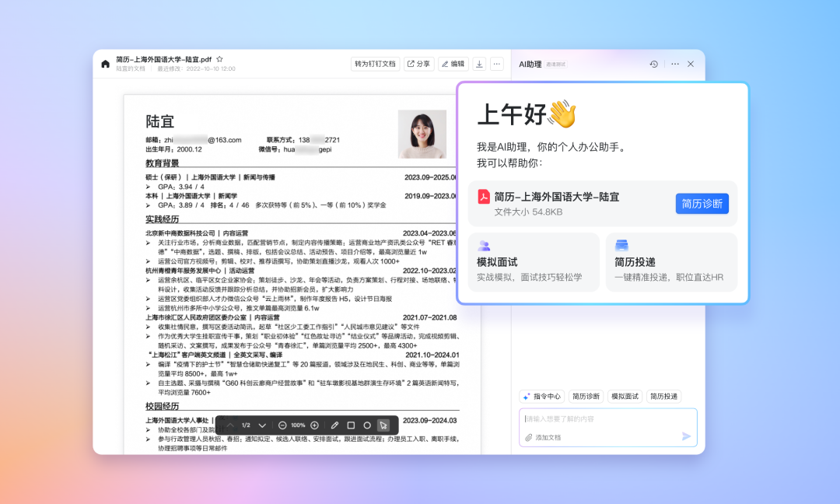Zoom out using the minus magnifier icon
This screenshot has height=504, width=840.
282,425
